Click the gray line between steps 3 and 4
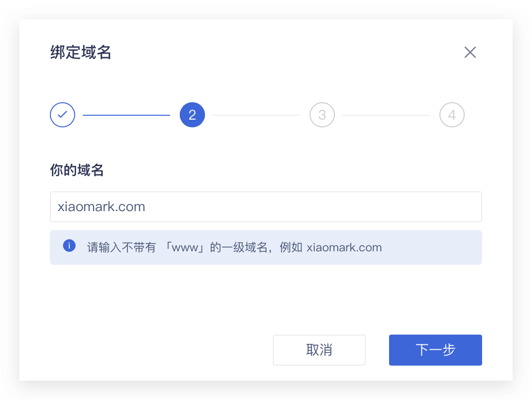This screenshot has width=532, height=400. point(386,115)
